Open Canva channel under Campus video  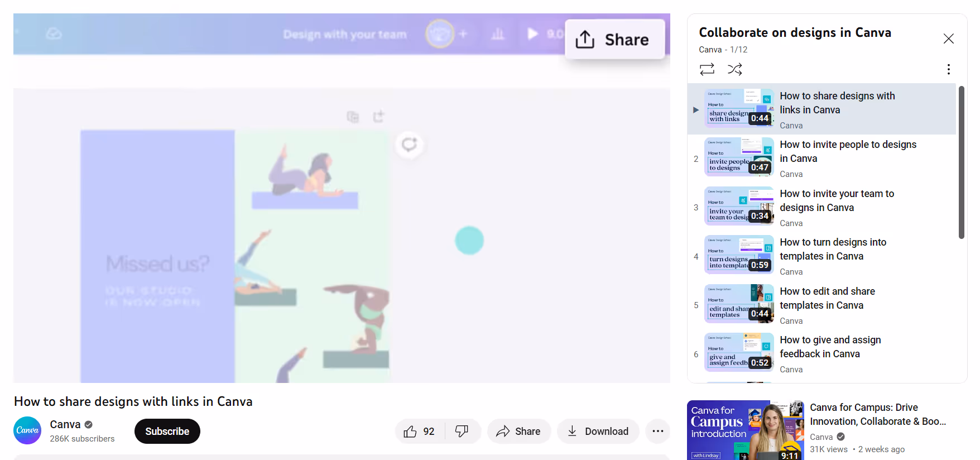click(x=821, y=437)
